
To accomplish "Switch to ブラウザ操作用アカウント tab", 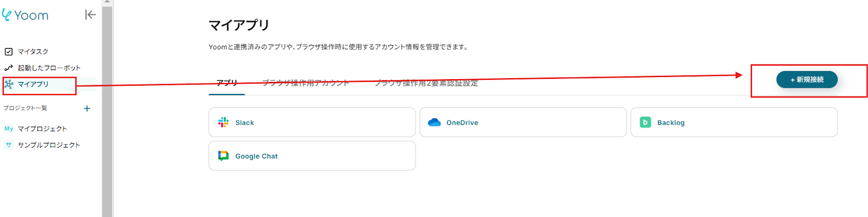I will [305, 83].
